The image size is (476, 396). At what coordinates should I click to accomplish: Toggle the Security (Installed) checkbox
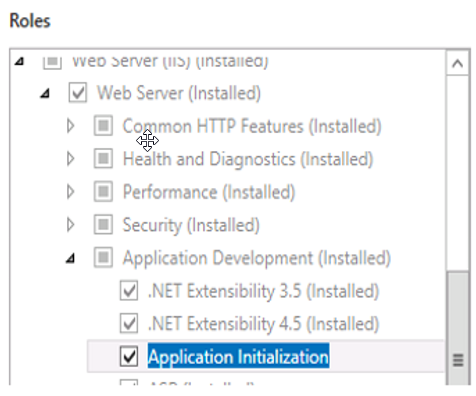coord(103,225)
